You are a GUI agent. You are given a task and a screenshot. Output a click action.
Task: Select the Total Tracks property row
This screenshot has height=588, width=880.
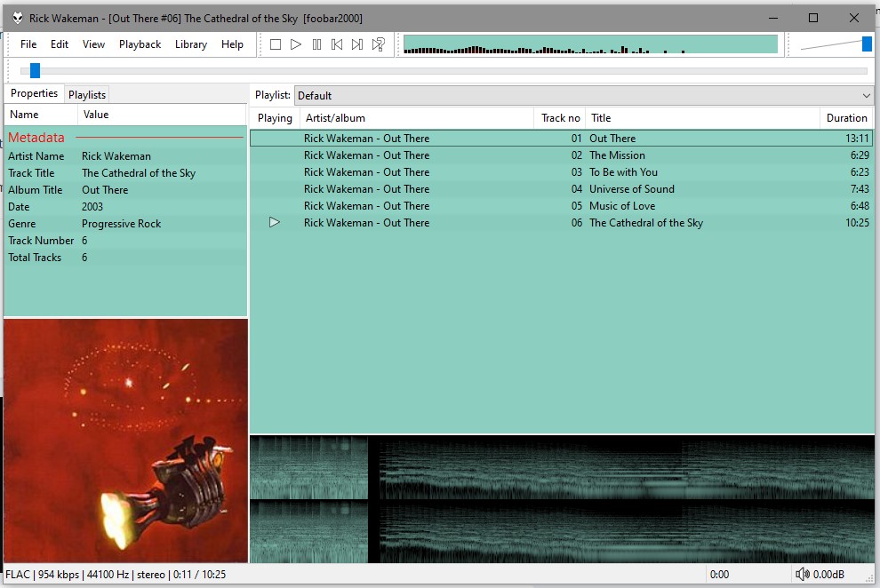(125, 258)
